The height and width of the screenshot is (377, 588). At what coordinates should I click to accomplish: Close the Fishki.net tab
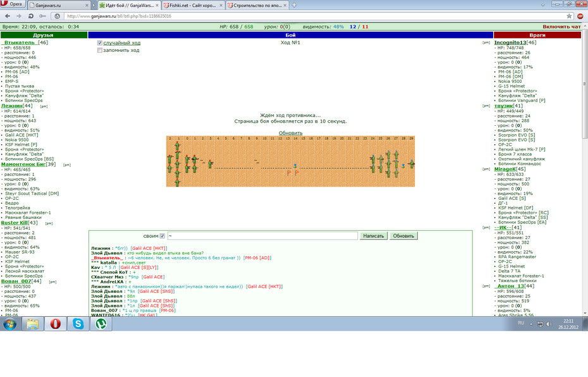tap(221, 5)
